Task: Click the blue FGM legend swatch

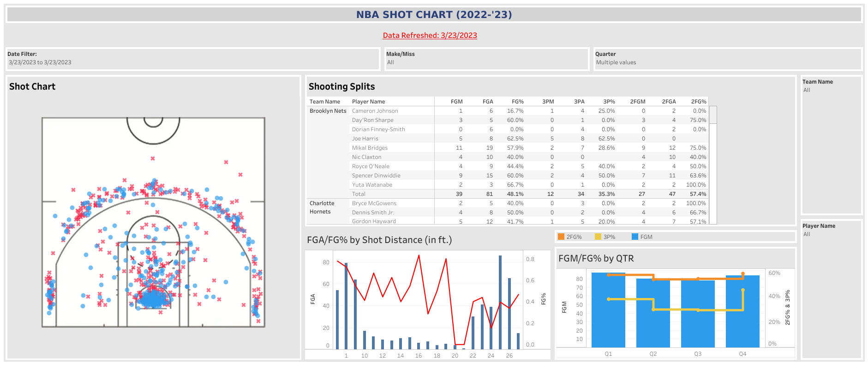Action: pyautogui.click(x=635, y=237)
